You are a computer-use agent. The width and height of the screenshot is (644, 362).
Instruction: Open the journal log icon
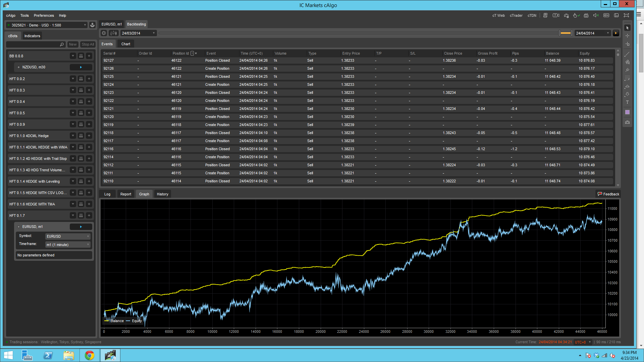[x=545, y=15]
